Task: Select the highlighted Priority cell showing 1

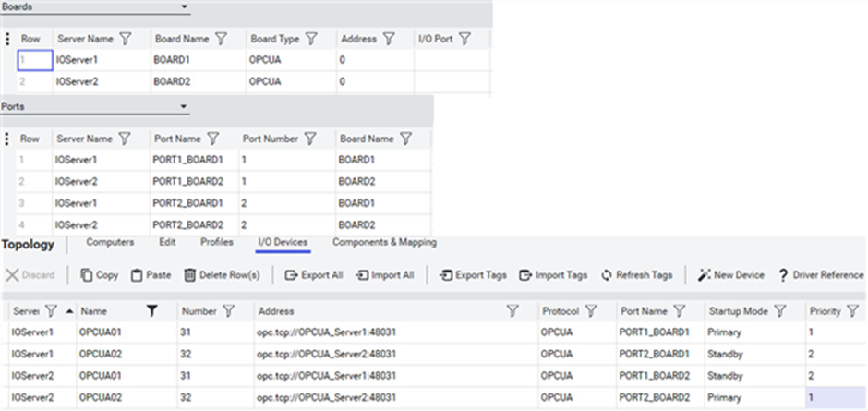Action: [x=835, y=398]
